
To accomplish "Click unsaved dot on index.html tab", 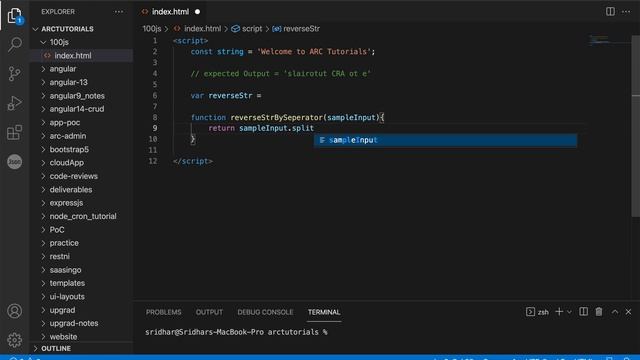I will click(x=198, y=12).
